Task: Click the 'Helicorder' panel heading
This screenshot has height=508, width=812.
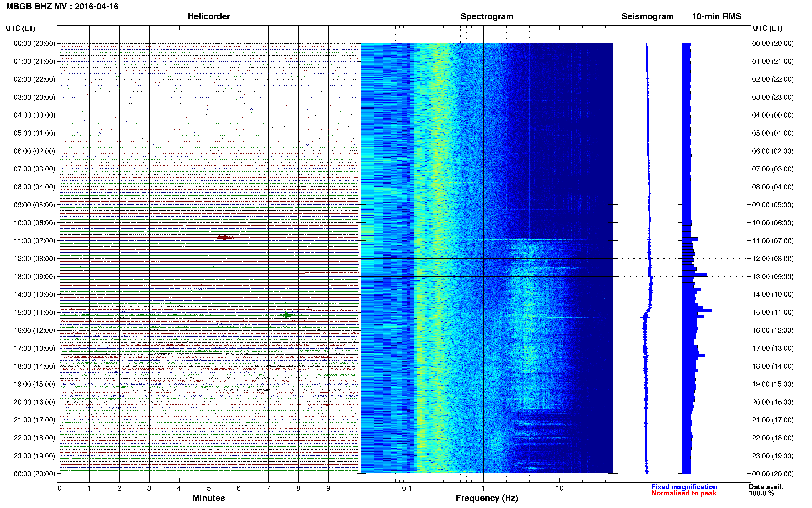Action: click(208, 16)
